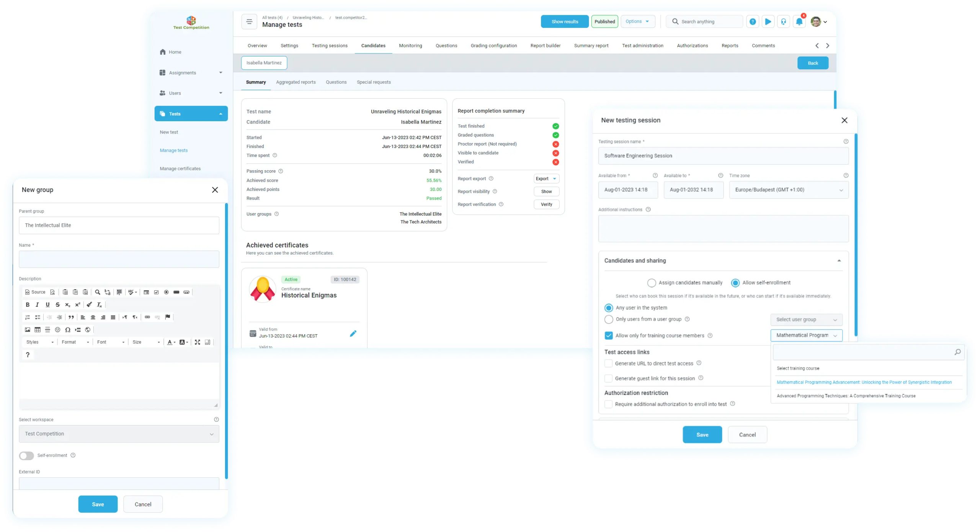
Task: Open the hamburger menu icon
Action: tap(249, 22)
